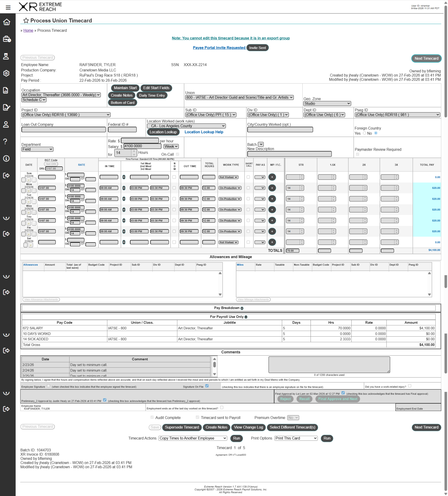This screenshot has width=448, height=496.
Task: Open the Occupation dropdown
Action: (61, 95)
